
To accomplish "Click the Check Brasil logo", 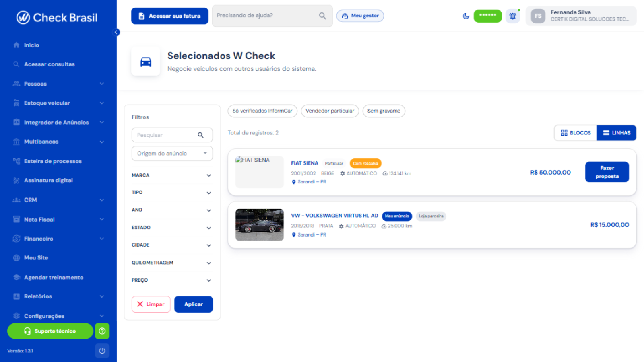I will [x=57, y=18].
